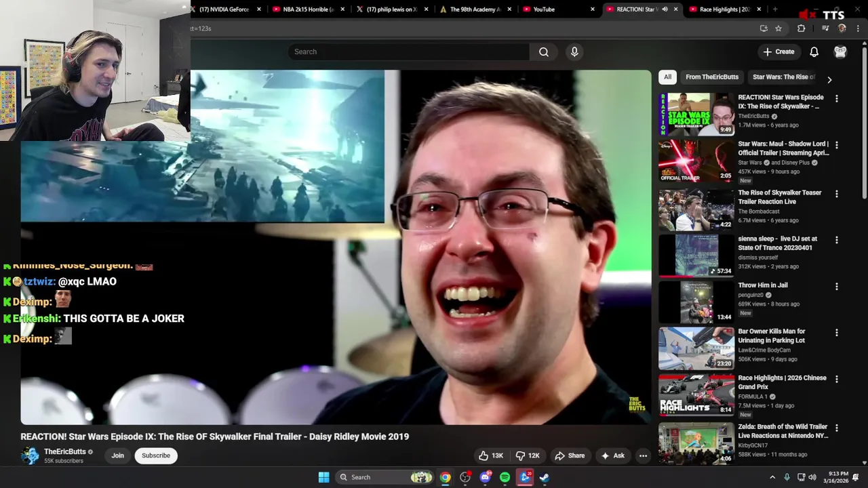Start voice search with the microphone icon
Image resolution: width=868 pixels, height=488 pixels.
[574, 52]
